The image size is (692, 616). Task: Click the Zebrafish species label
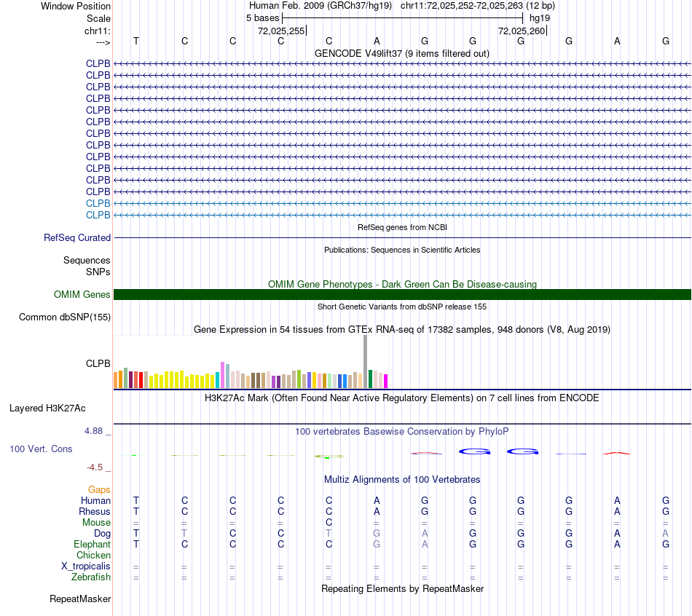pos(91,577)
